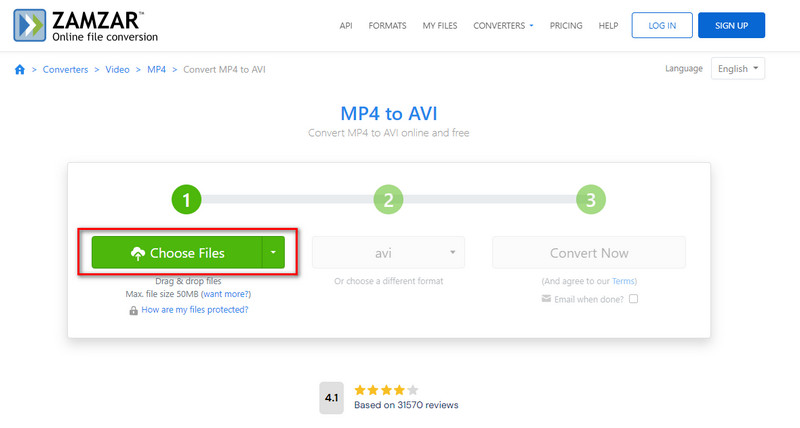Viewport: 800px width, 428px height.
Task: Click the 4.1 rating score badge
Action: coord(331,396)
